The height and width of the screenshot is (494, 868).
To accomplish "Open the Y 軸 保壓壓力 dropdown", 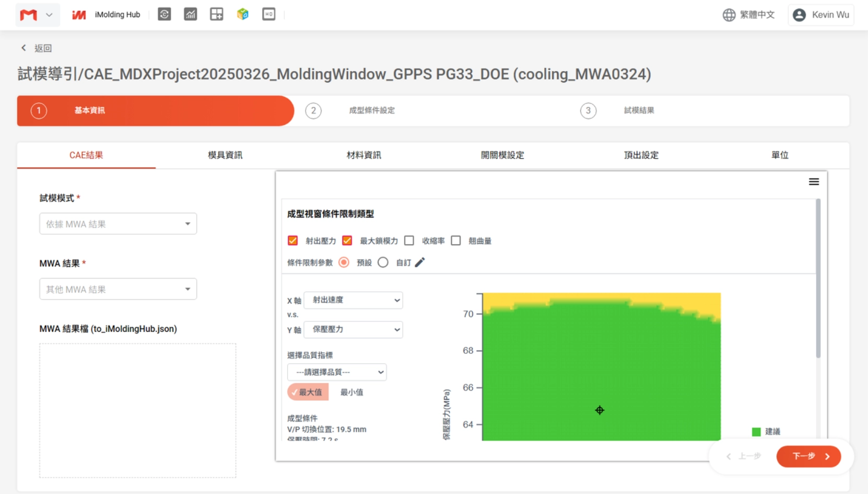I will 353,329.
